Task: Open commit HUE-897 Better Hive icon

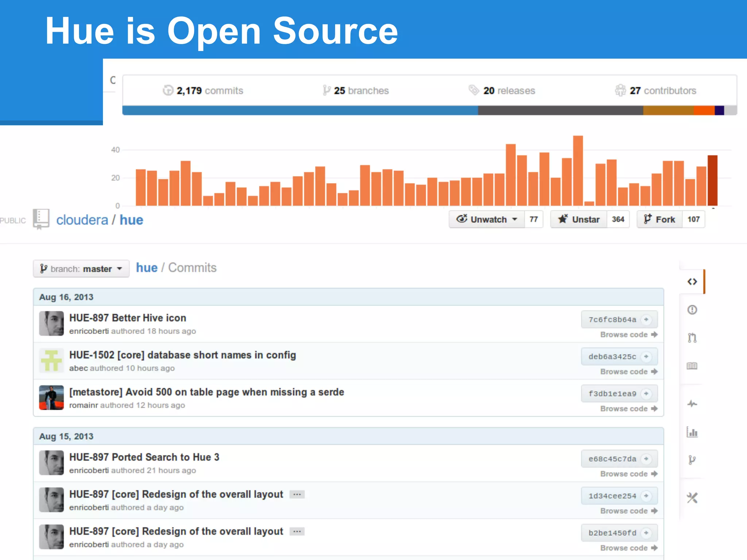Action: 128,318
